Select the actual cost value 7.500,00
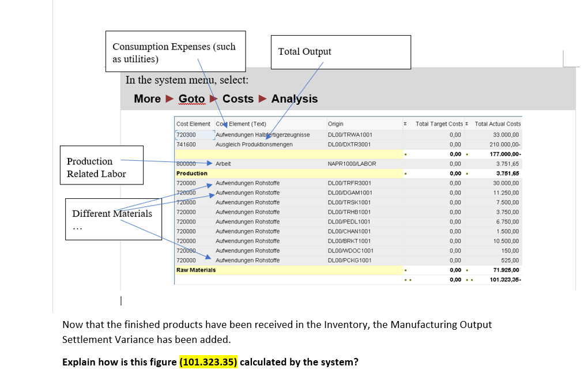Image resolution: width=588 pixels, height=381 pixels. [x=507, y=202]
